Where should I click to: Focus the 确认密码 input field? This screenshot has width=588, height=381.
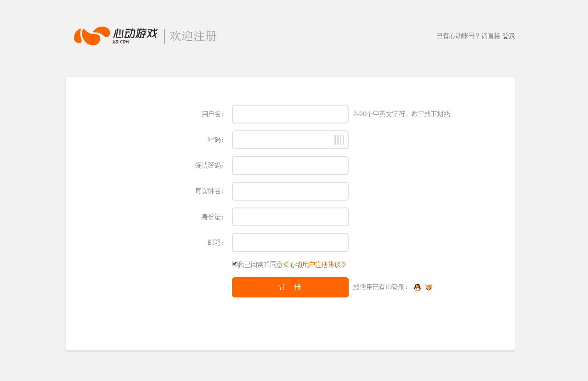[290, 166]
